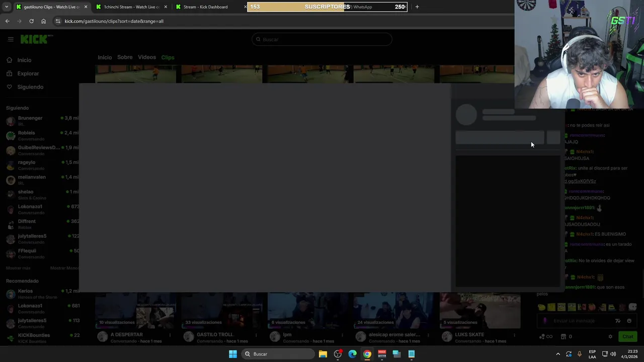Click the alesicap erome saler clip title
The height and width of the screenshot is (362, 644).
pos(394,334)
